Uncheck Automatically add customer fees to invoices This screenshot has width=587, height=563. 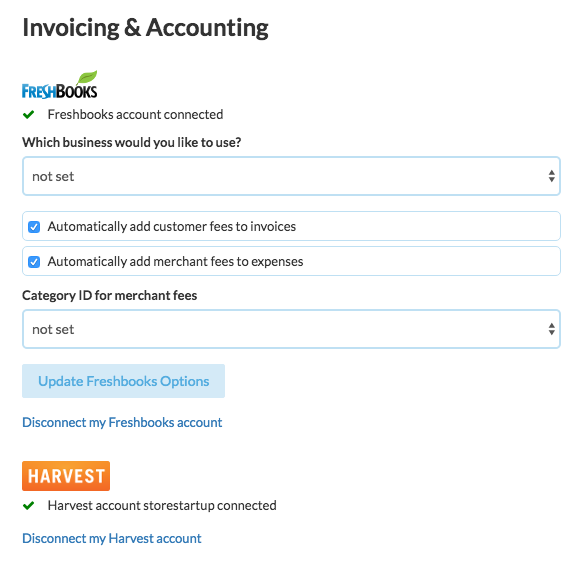(34, 227)
